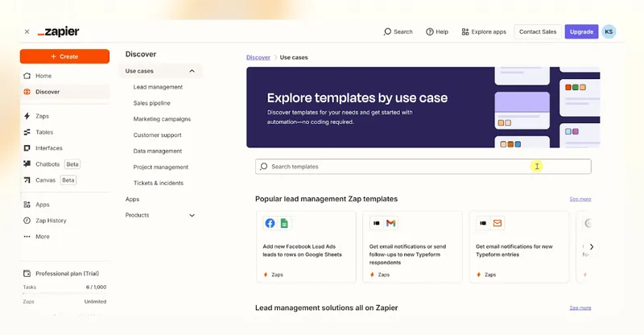Open the KS account avatar
This screenshot has width=644, height=335.
click(x=609, y=31)
